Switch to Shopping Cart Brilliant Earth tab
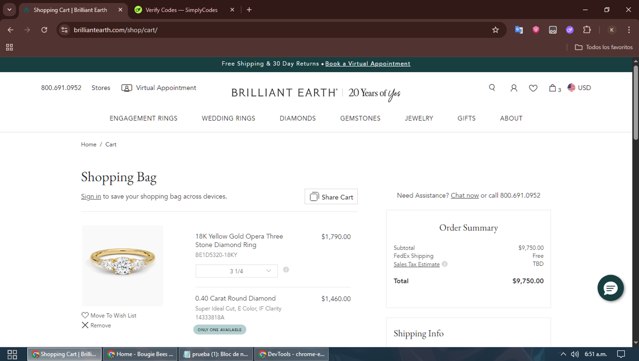 pyautogui.click(x=70, y=10)
